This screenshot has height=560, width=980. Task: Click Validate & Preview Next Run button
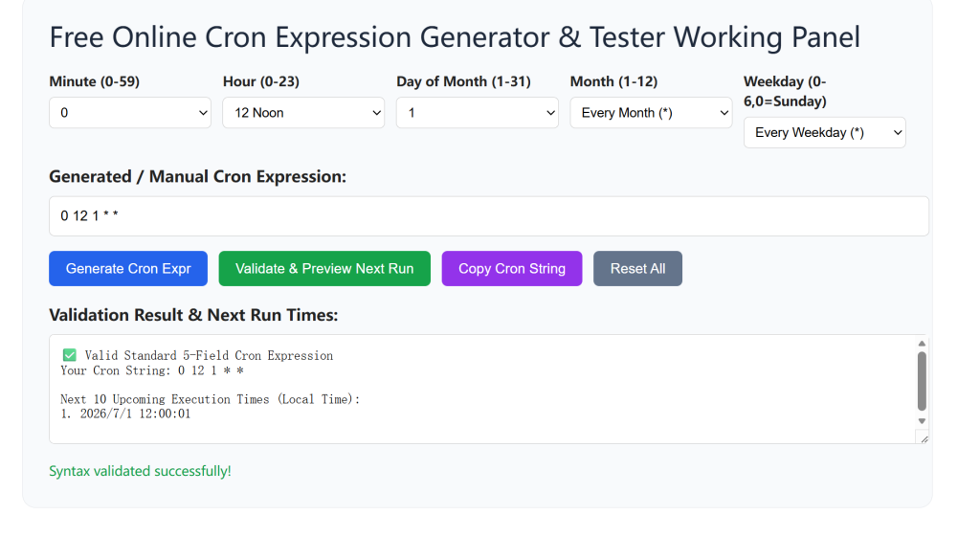[324, 269]
